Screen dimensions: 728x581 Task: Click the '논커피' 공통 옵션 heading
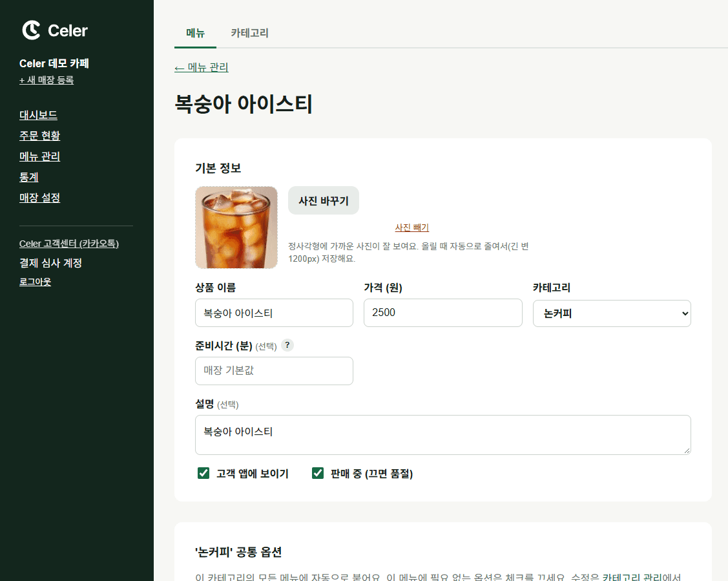[x=238, y=552]
